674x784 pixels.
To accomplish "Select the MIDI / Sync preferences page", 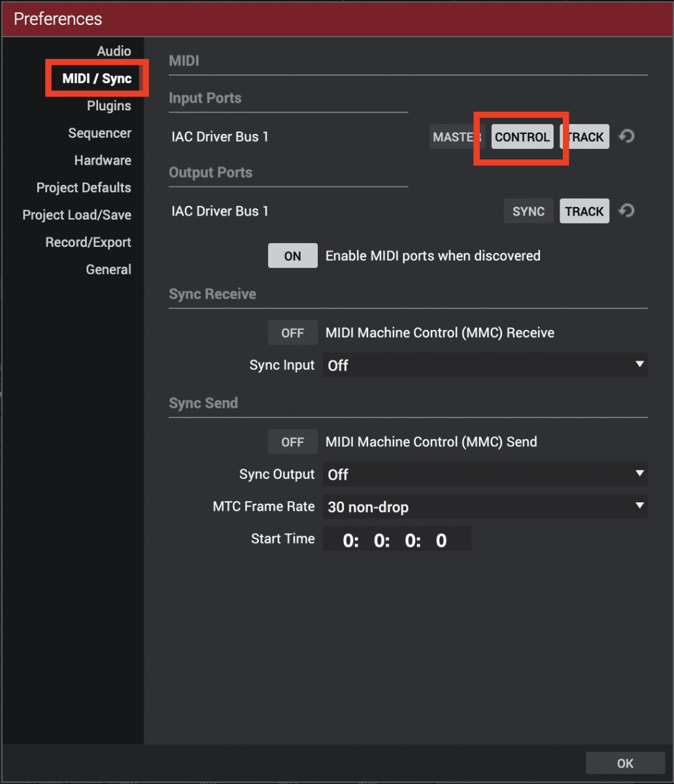I will (x=97, y=78).
